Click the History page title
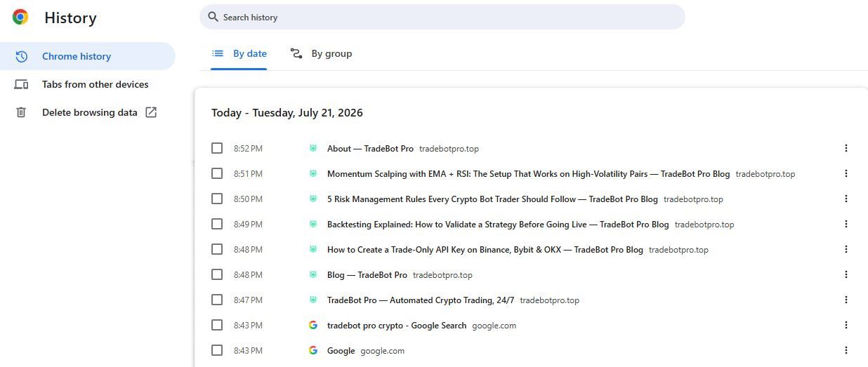The height and width of the screenshot is (367, 868). [x=70, y=18]
